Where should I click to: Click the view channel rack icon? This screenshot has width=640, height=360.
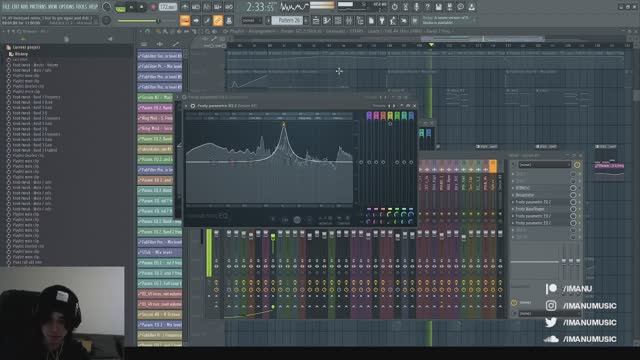(338, 20)
